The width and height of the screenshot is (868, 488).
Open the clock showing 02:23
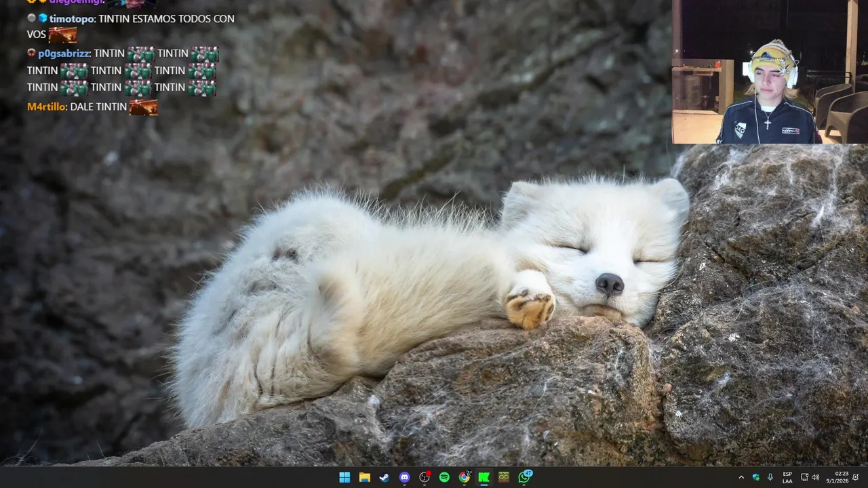(841, 474)
